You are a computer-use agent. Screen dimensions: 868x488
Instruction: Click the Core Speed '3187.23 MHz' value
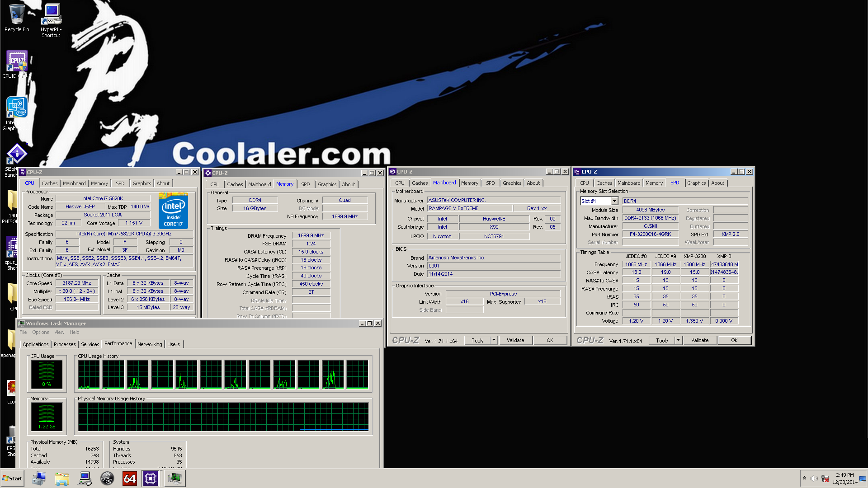(x=77, y=283)
